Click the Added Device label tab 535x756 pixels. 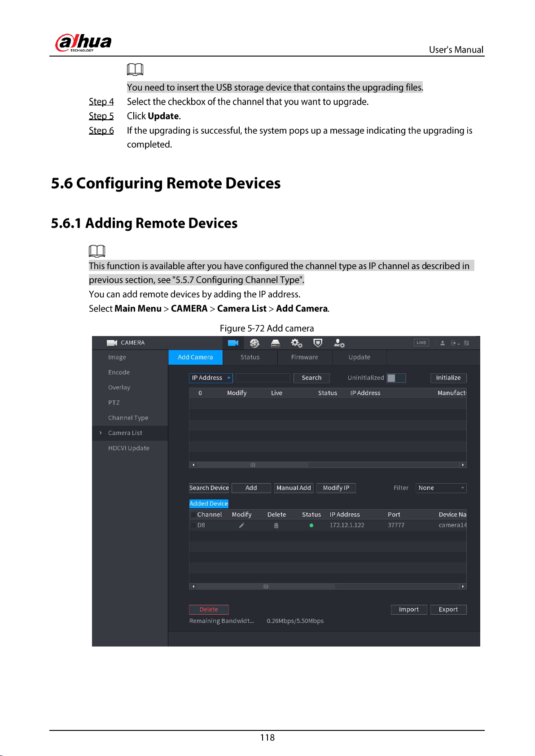209,503
